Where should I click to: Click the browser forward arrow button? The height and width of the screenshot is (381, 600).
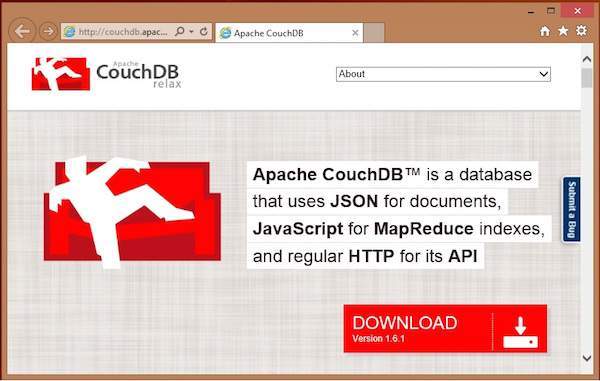pyautogui.click(x=48, y=31)
